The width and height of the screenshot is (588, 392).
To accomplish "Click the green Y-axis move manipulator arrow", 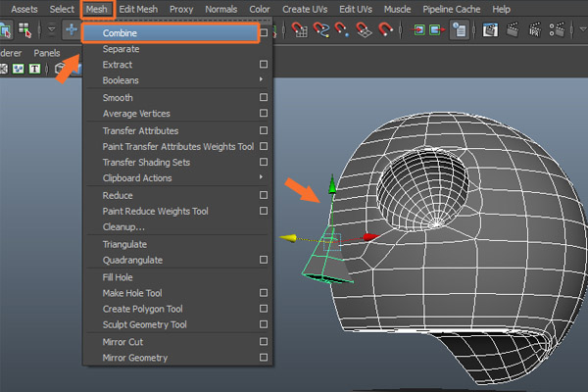I will pos(332,184).
